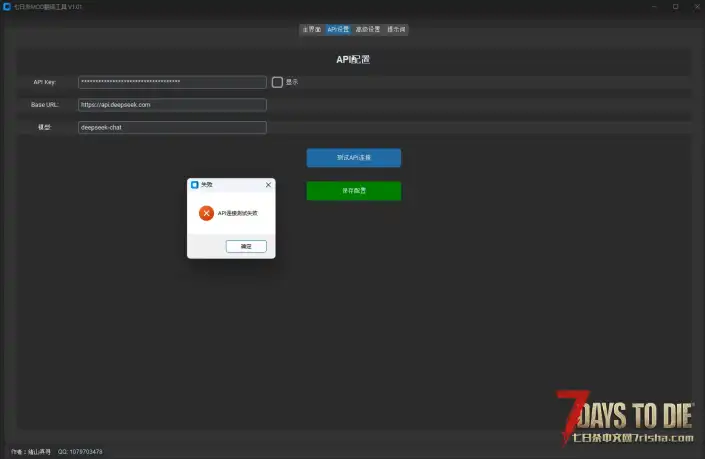Switch to the 主界面 tab
Viewport: 705px width, 459px height.
312,29
